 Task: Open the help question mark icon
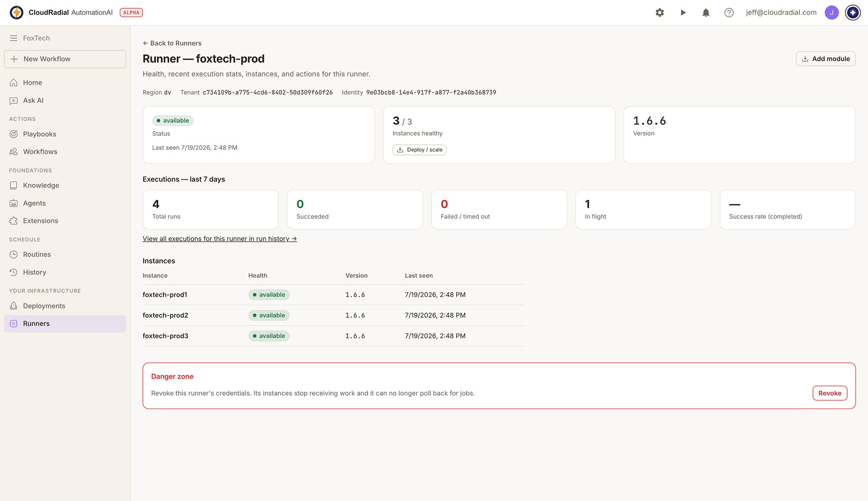coord(729,13)
